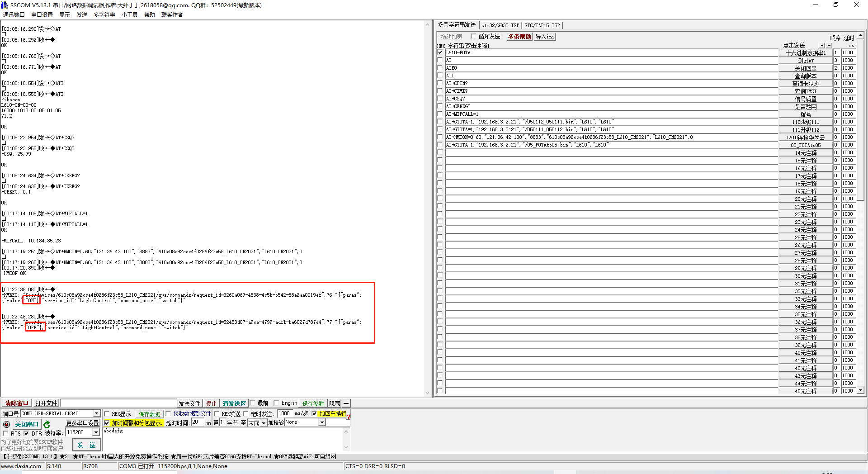The height and width of the screenshot is (474, 868).
Task: Tick the HEX checkbox for AT+CSQ? row
Action: [440, 99]
